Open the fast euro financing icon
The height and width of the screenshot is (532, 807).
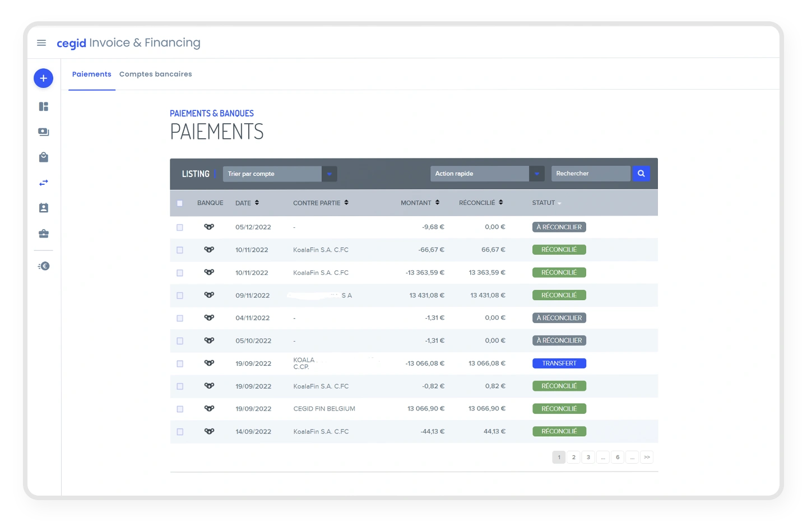[43, 267]
